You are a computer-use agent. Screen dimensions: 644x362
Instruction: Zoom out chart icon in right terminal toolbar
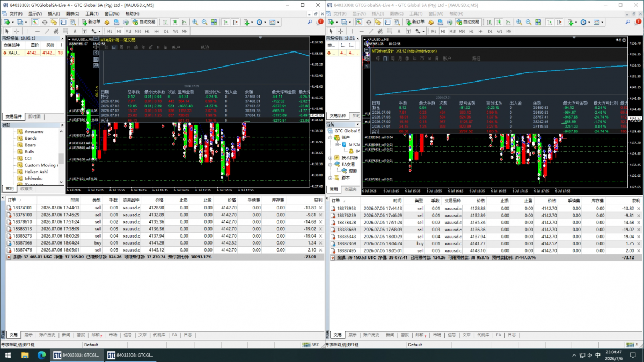(529, 22)
